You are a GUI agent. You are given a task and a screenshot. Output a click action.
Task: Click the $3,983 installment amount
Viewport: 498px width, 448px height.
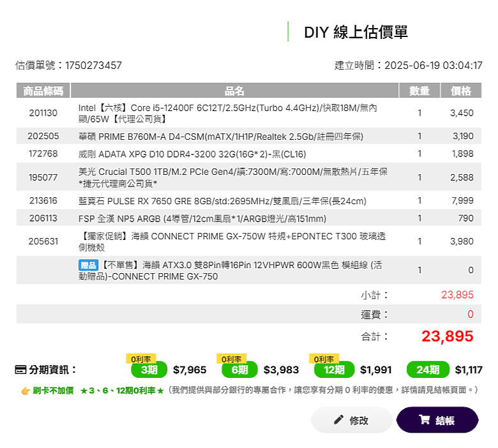coord(281,370)
